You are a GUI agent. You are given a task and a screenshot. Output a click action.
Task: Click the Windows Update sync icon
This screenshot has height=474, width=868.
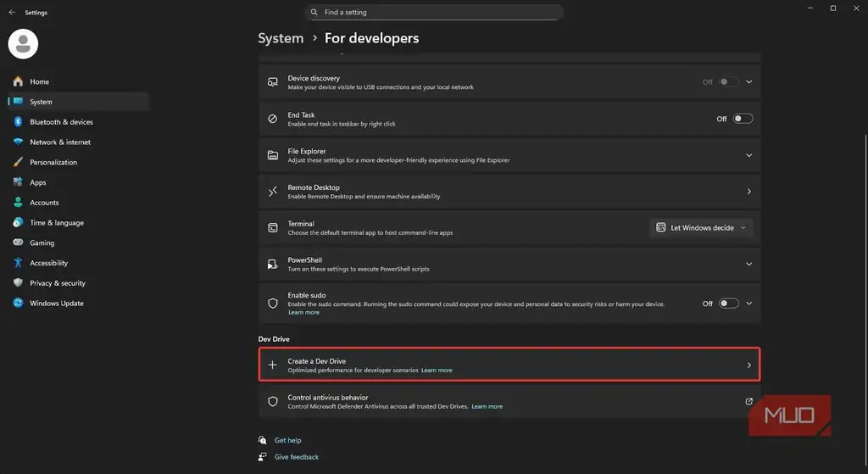click(x=19, y=303)
